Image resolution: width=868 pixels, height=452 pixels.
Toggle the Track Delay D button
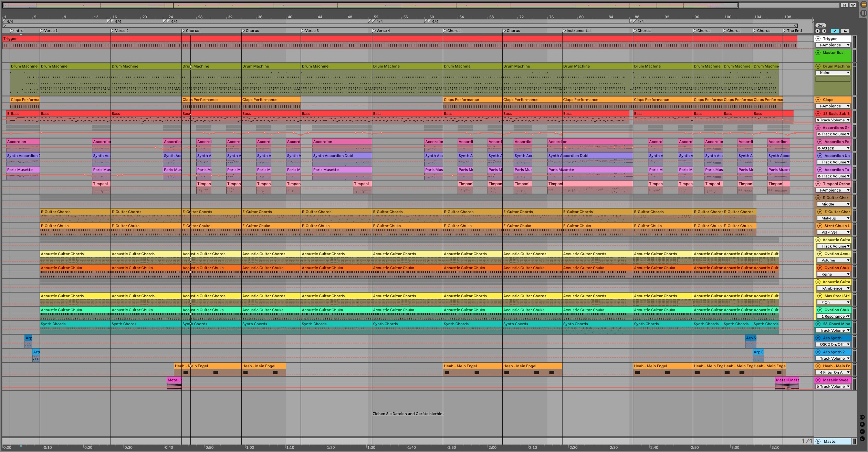pyautogui.click(x=862, y=439)
